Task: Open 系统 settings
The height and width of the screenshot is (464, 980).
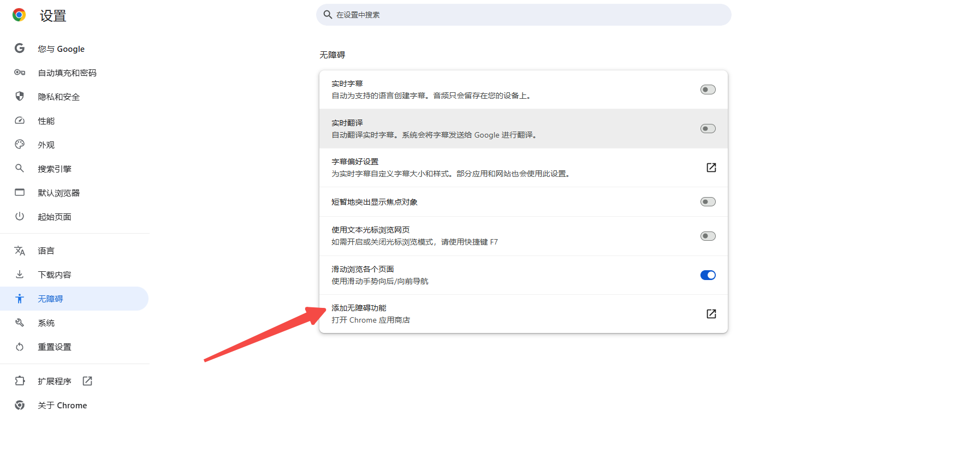Action: (x=74, y=323)
